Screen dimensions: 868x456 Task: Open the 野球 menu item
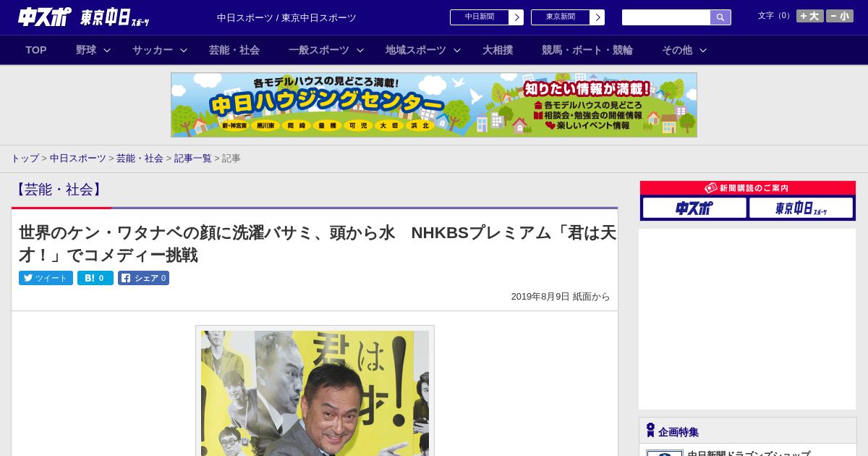coord(86,50)
